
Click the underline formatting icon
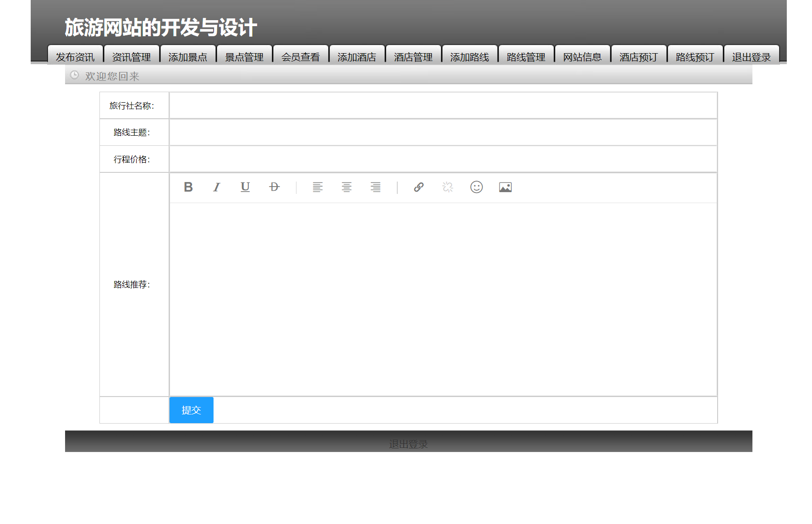245,187
